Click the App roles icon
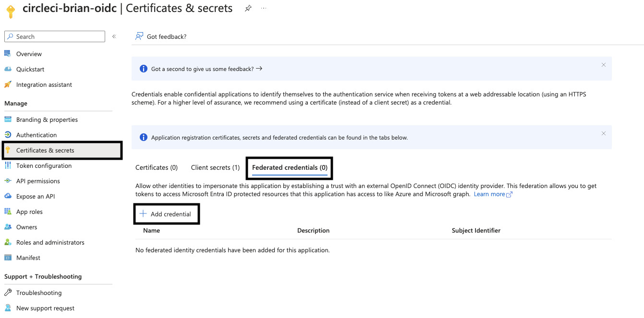 click(x=8, y=212)
